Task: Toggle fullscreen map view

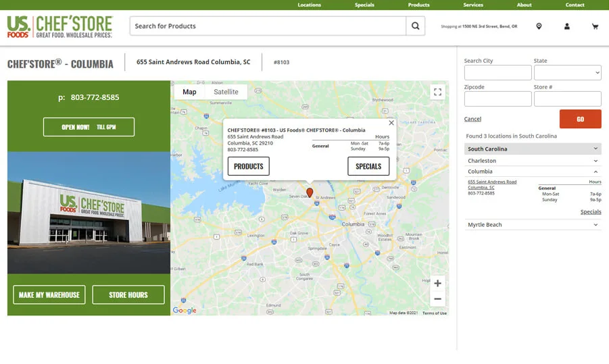Action: point(437,92)
